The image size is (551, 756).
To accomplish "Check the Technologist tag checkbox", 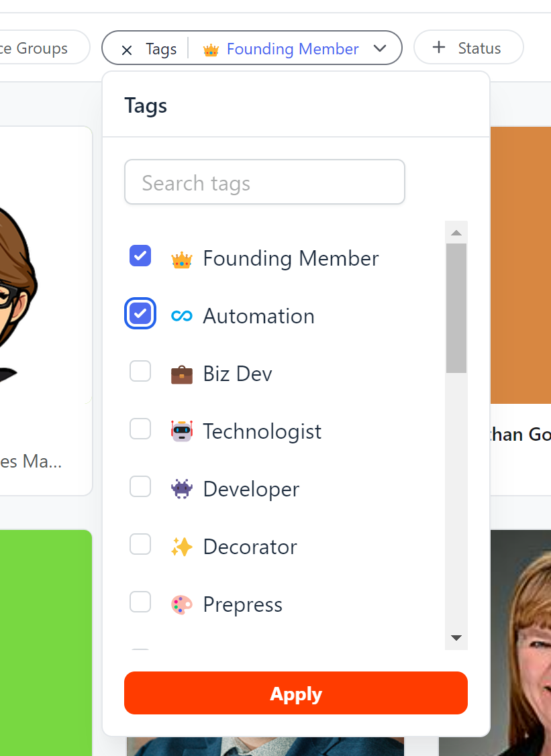I will [x=140, y=429].
